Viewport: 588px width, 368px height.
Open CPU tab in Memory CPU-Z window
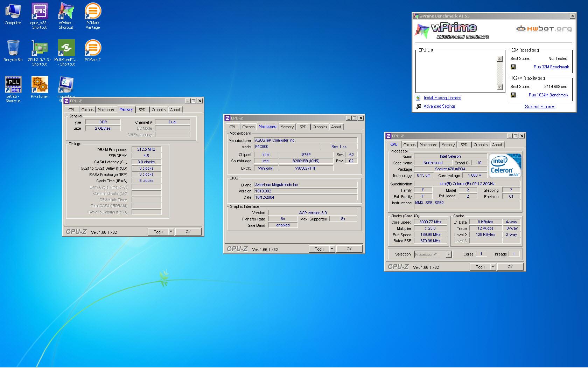pyautogui.click(x=72, y=110)
